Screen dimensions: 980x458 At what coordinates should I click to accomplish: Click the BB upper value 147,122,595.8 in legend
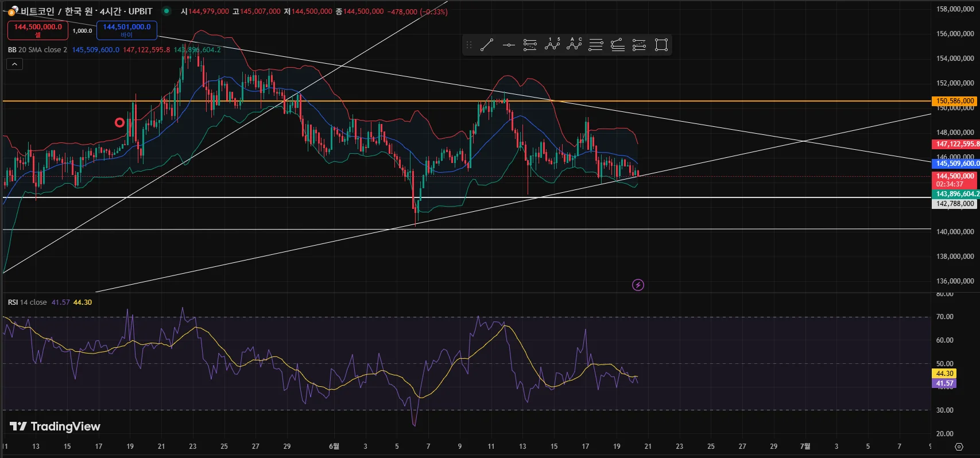coord(146,50)
